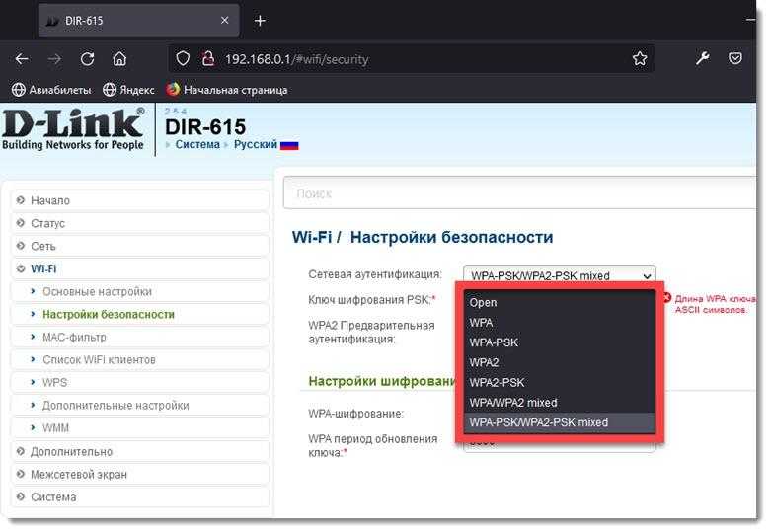
Task: Reload the router page
Action: 88,59
